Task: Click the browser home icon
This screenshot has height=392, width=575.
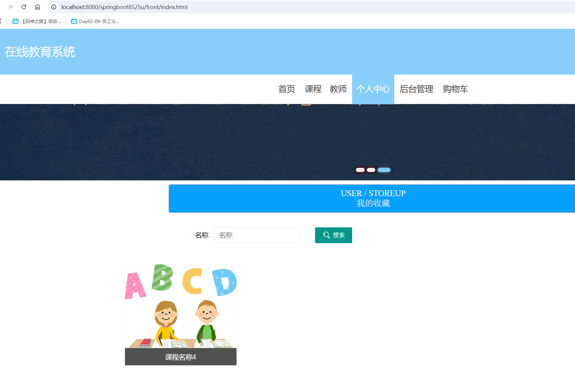Action: (x=37, y=7)
